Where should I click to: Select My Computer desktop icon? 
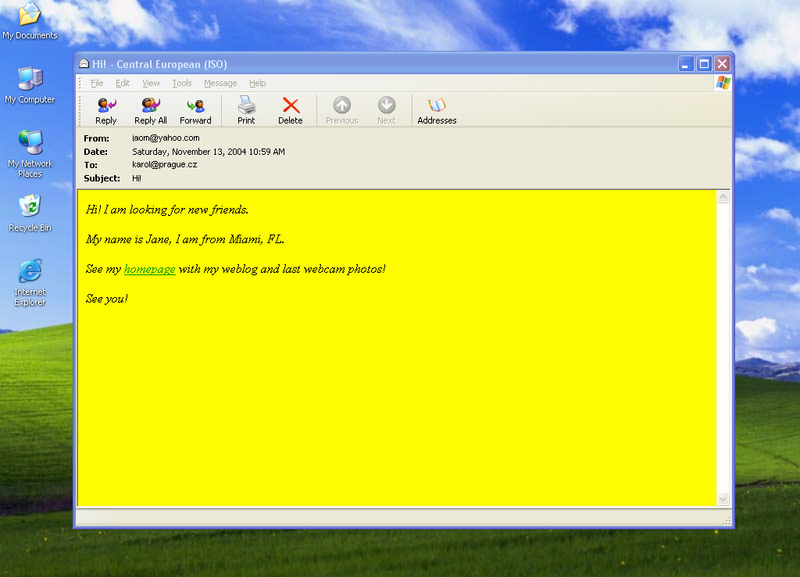pos(30,86)
